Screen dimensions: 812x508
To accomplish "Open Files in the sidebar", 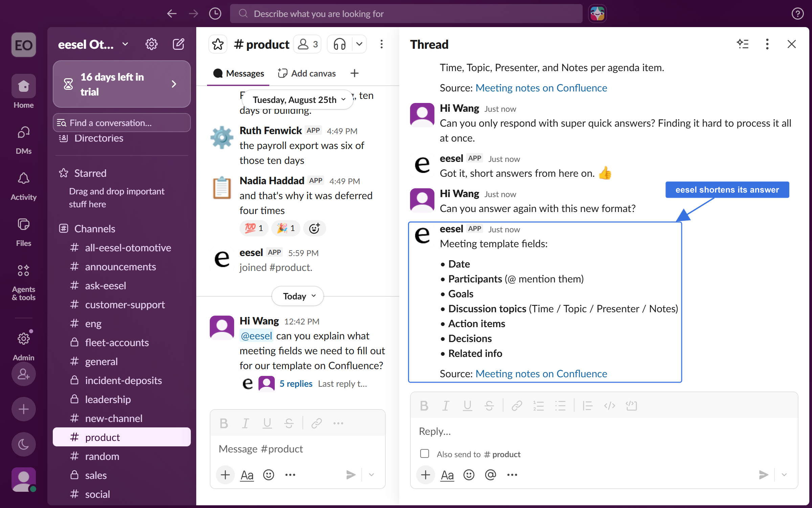I will (23, 232).
